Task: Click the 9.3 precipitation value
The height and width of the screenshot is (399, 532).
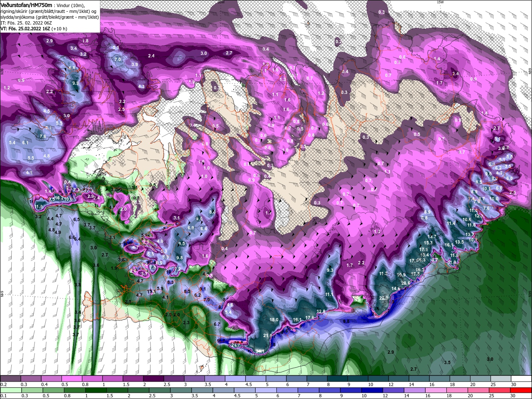Action: [330, 270]
